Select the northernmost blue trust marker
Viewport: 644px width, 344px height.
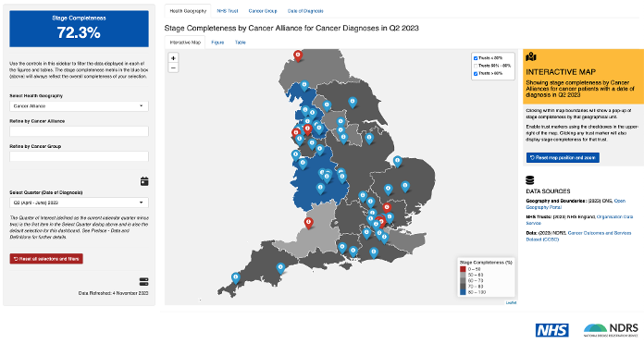pyautogui.click(x=303, y=86)
